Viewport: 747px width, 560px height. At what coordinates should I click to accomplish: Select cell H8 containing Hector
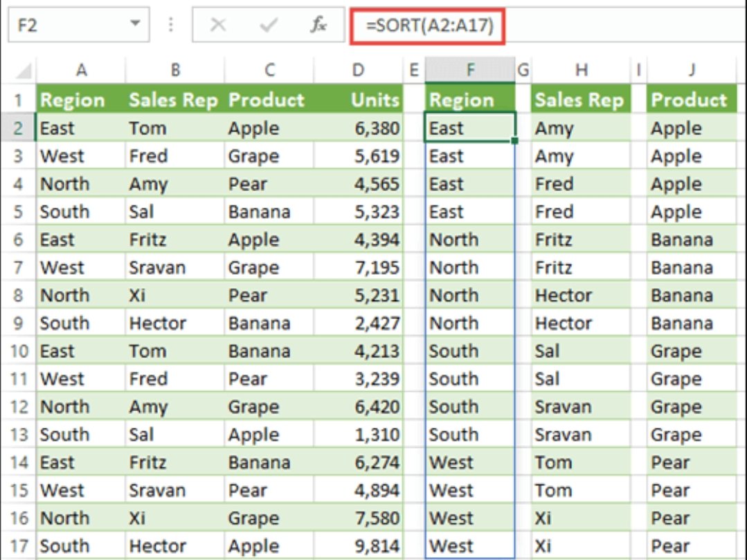[x=579, y=296]
